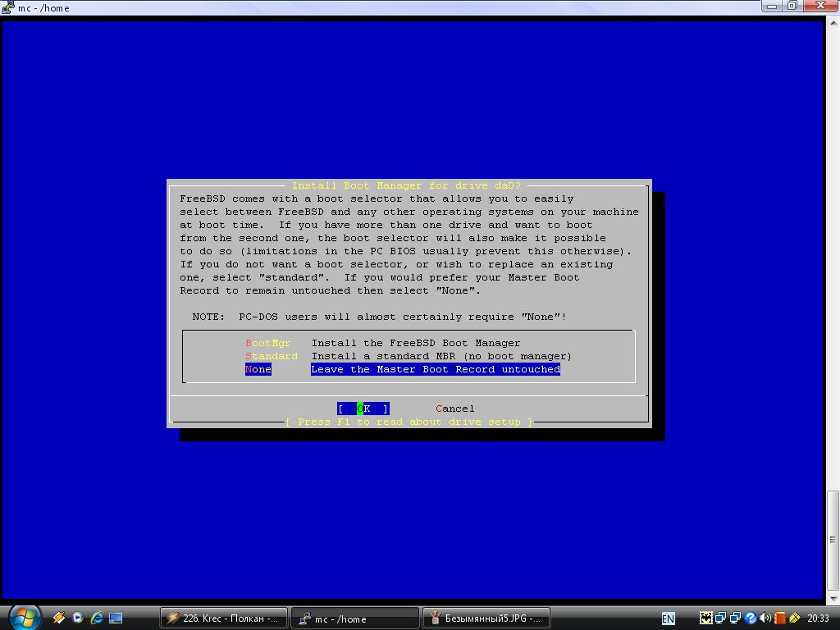Maximize the mc - /home window

[792, 6]
